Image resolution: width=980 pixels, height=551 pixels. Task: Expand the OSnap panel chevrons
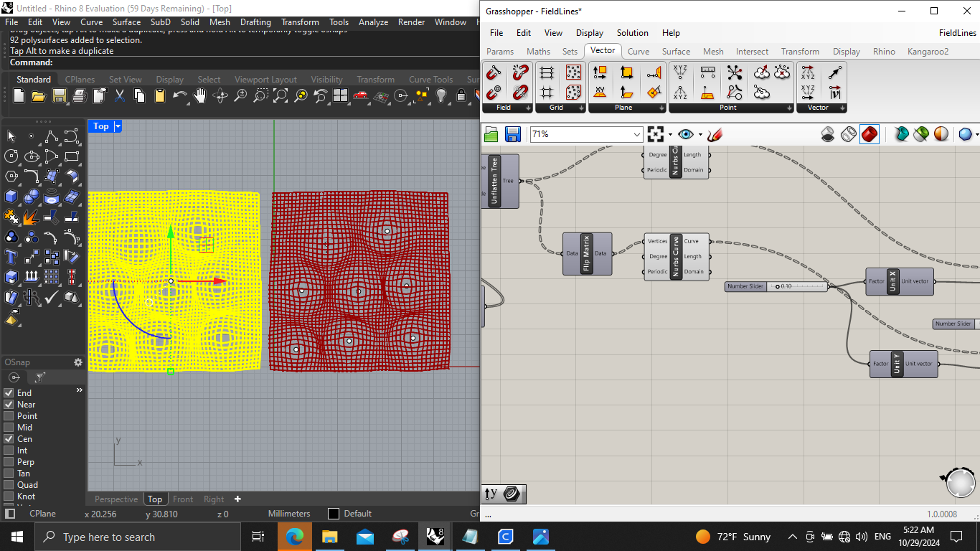click(x=80, y=390)
